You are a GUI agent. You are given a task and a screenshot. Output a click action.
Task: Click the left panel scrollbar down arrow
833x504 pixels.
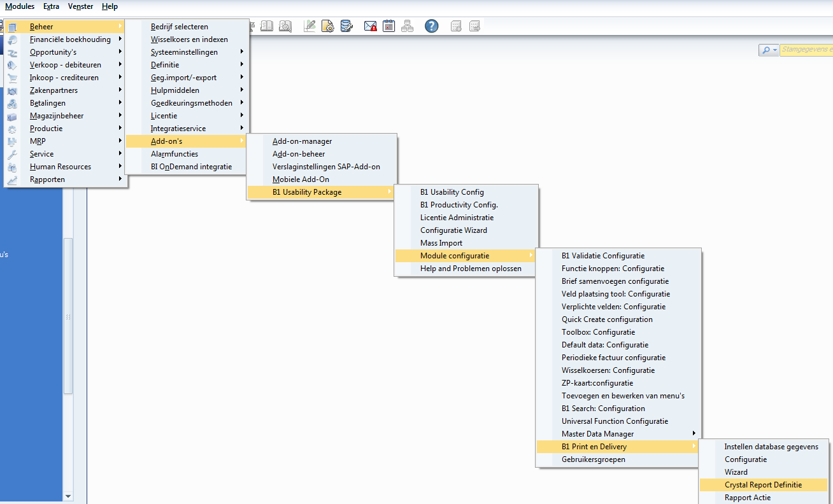[68, 496]
